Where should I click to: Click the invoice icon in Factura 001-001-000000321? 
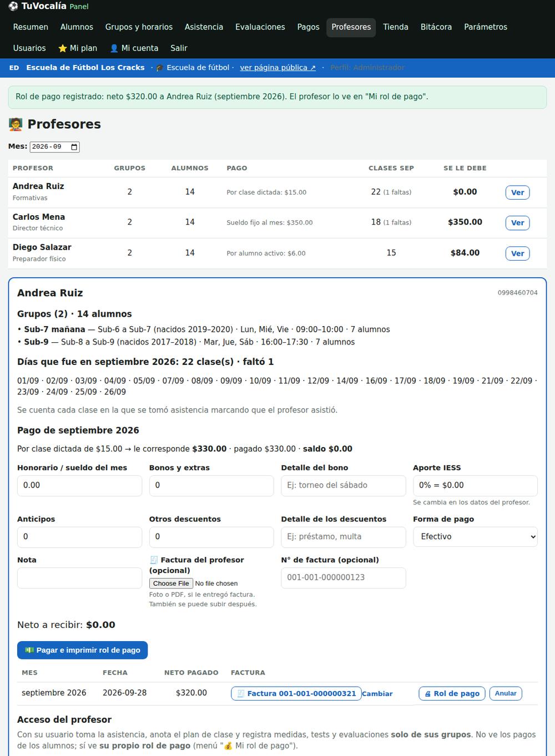[x=241, y=693]
